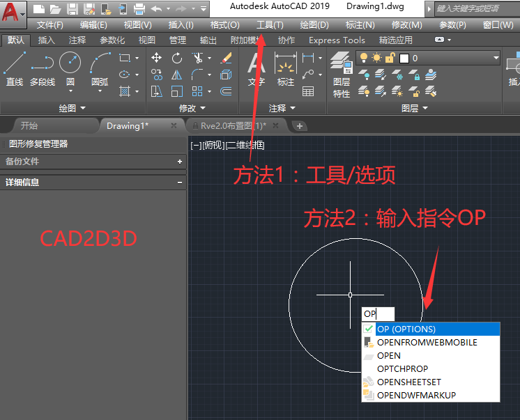Add a new drawing tab
The height and width of the screenshot is (420, 520).
[x=300, y=126]
